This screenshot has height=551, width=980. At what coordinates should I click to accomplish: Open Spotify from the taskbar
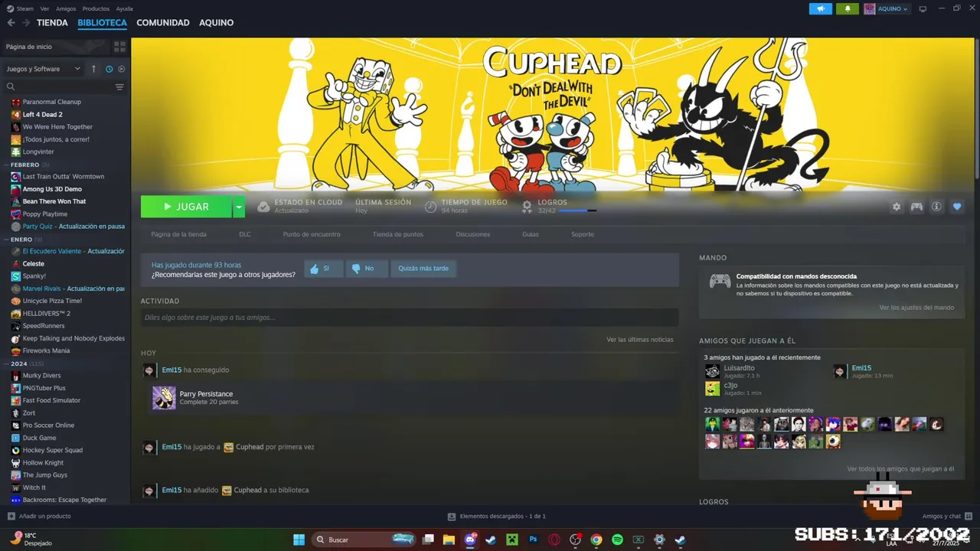(x=617, y=540)
